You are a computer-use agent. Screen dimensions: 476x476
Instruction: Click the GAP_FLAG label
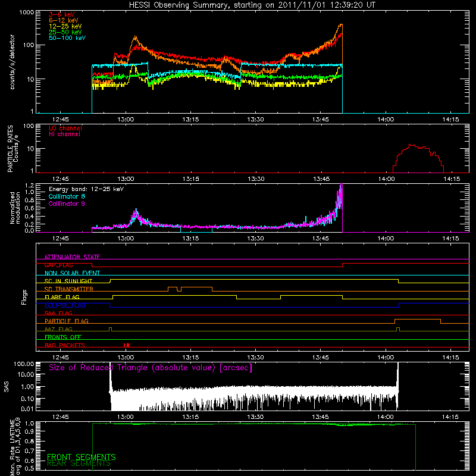[x=58, y=265]
